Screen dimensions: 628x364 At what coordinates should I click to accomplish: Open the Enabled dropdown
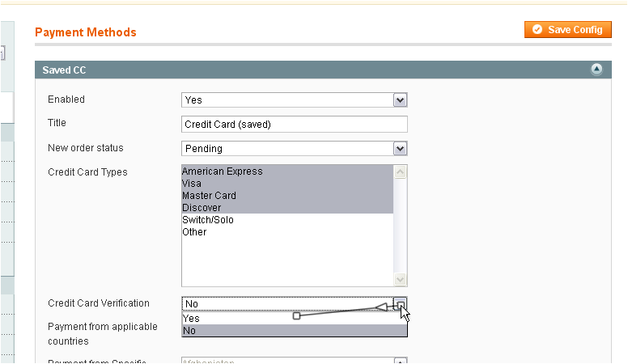tap(294, 100)
